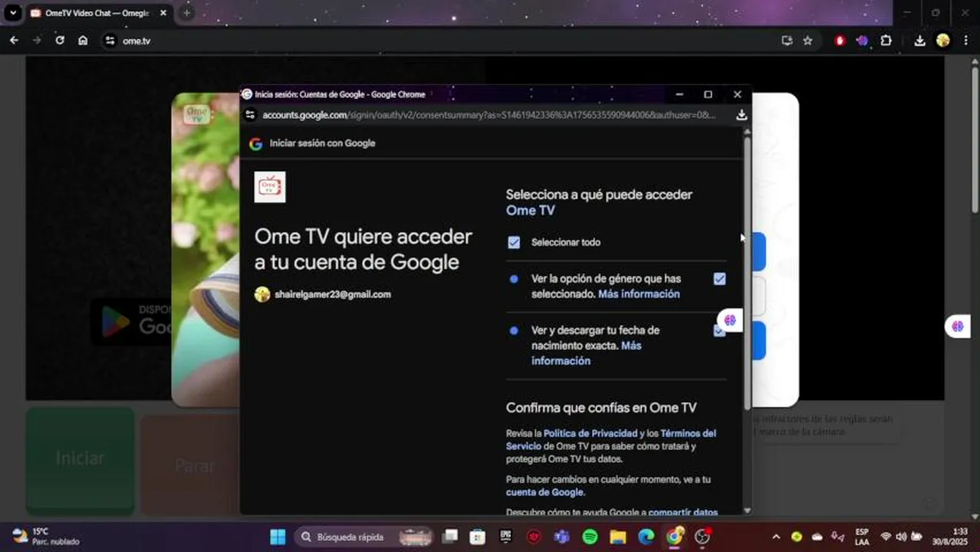Open Google Chrome from taskbar

pyautogui.click(x=674, y=537)
